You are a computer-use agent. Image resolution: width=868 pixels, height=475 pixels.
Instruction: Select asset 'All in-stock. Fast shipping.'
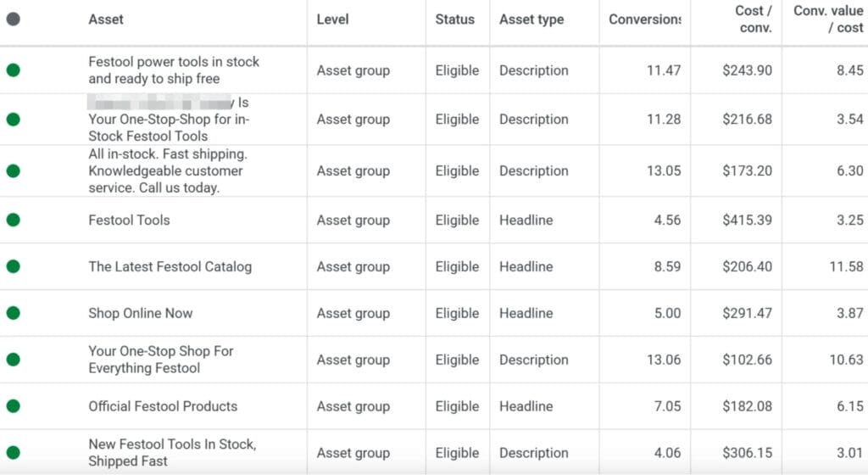tap(168, 171)
